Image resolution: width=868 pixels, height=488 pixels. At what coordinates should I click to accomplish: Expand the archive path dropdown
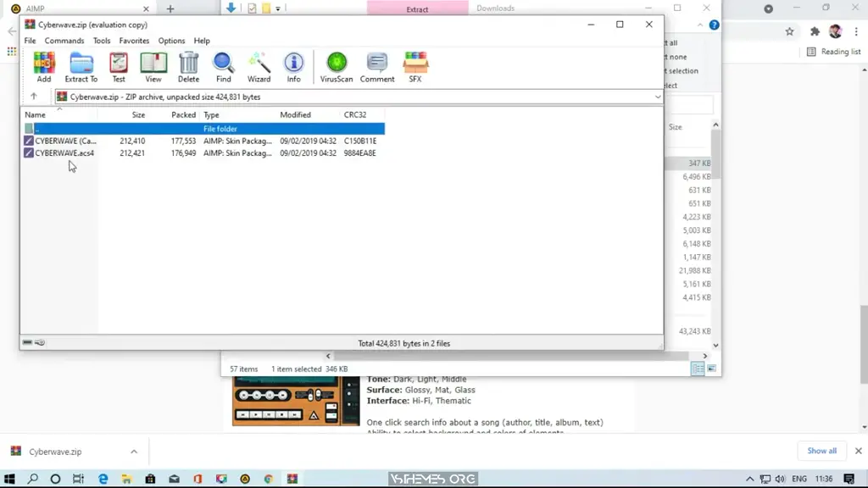tap(657, 97)
